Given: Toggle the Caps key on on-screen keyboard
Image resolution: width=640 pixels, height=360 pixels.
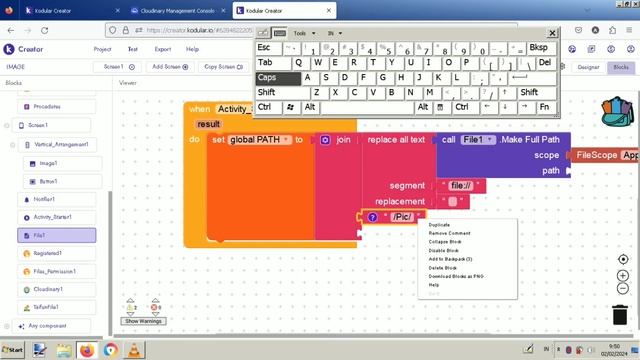Looking at the screenshot, I should tap(278, 78).
